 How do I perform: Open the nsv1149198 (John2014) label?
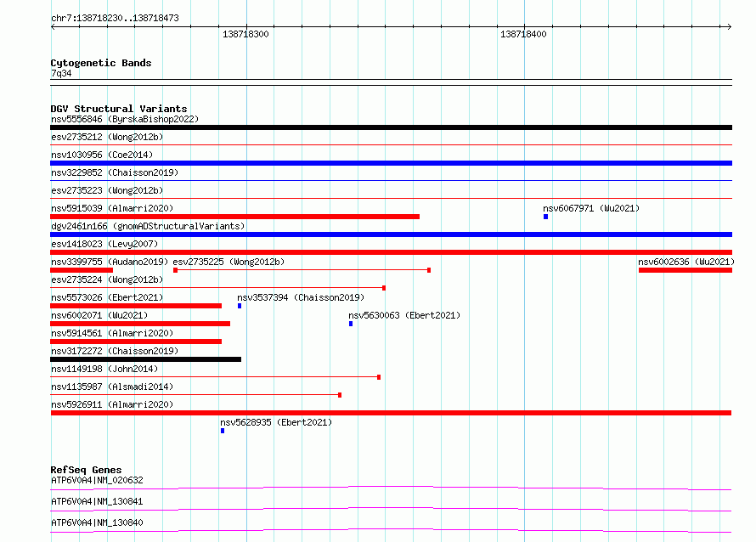click(104, 369)
